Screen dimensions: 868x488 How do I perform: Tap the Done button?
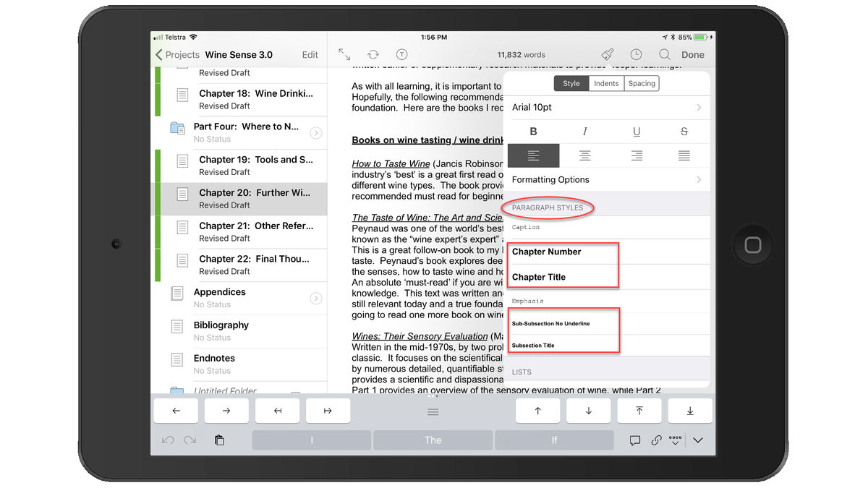point(692,55)
